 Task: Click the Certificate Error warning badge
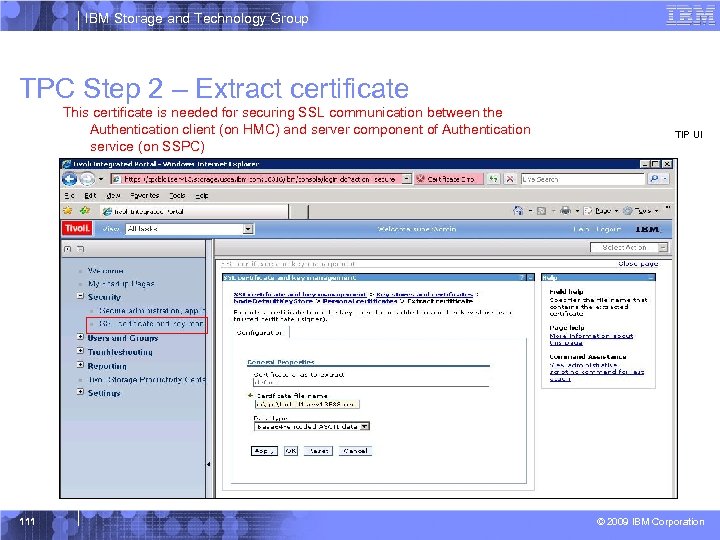point(448,179)
